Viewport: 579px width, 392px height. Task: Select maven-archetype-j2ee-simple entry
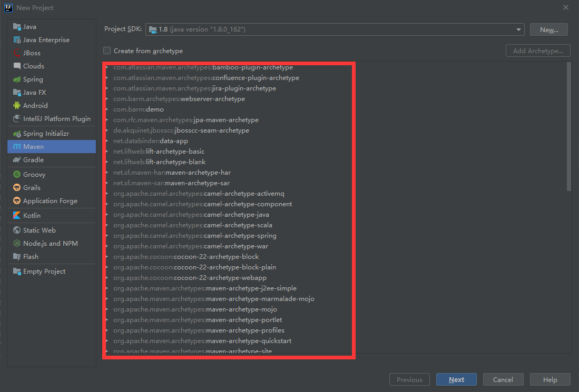point(205,288)
